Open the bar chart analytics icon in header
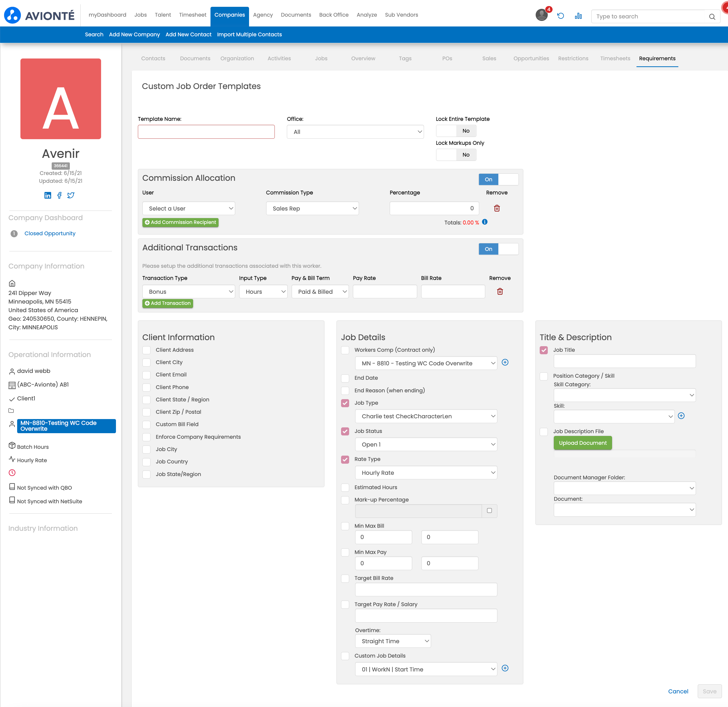The image size is (728, 707). pyautogui.click(x=578, y=16)
